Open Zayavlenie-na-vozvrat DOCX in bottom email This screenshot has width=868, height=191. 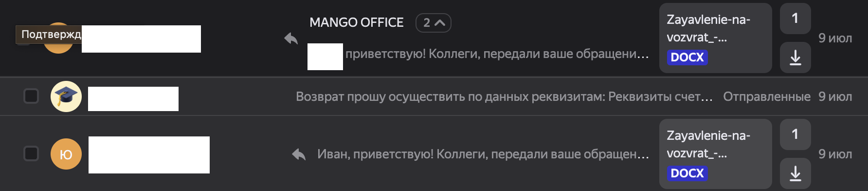[715, 154]
